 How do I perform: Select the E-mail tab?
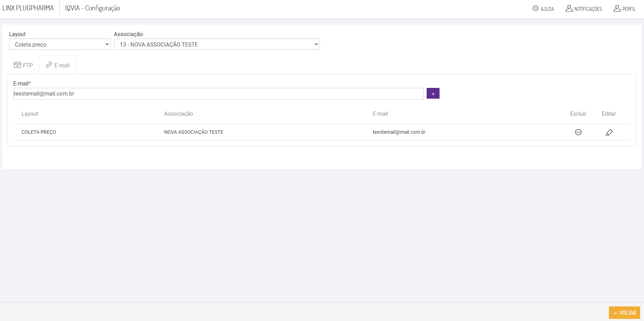click(62, 65)
